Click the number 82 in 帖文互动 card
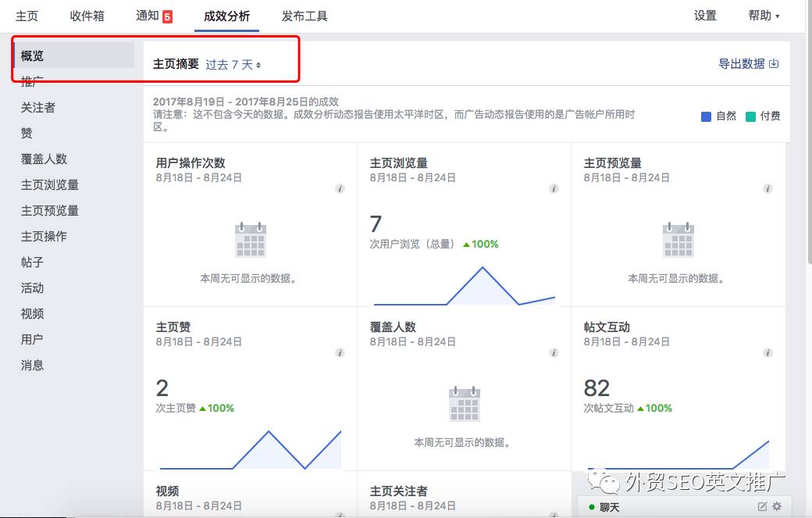 (x=597, y=388)
